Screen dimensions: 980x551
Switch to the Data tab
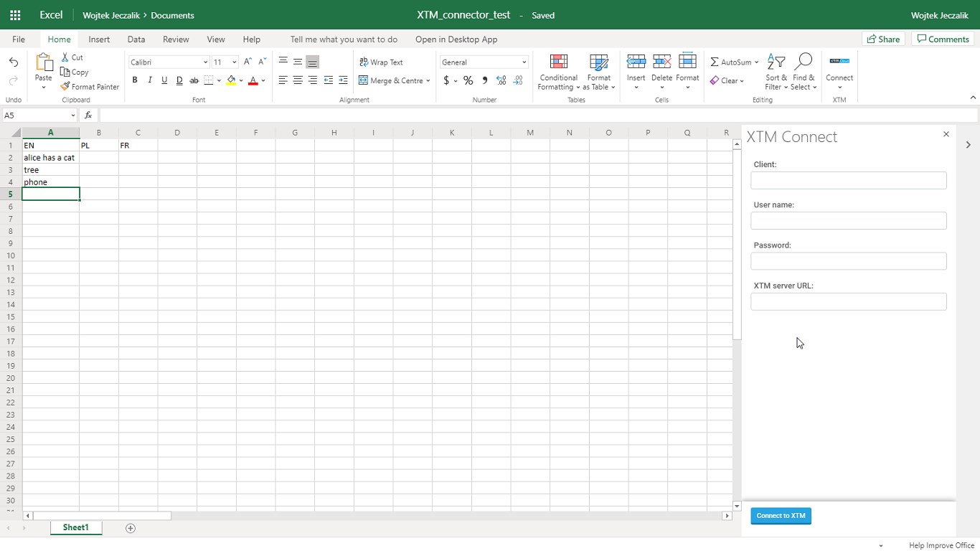point(136,39)
